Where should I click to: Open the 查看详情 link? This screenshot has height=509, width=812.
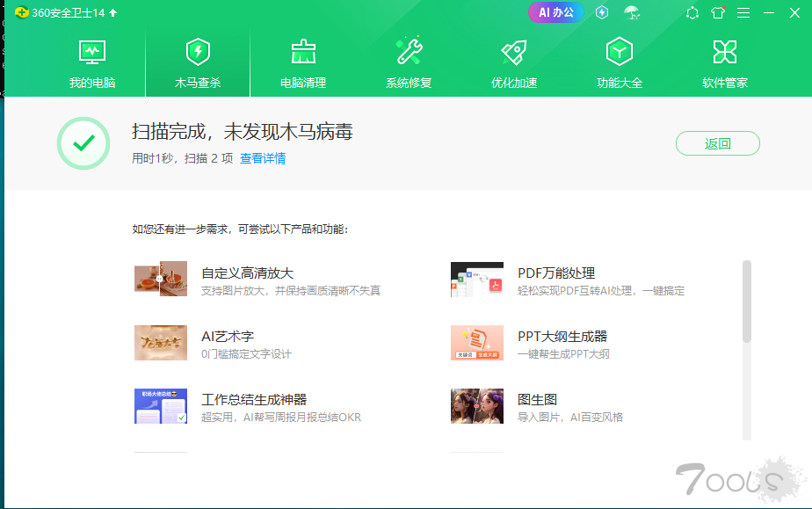coord(263,159)
